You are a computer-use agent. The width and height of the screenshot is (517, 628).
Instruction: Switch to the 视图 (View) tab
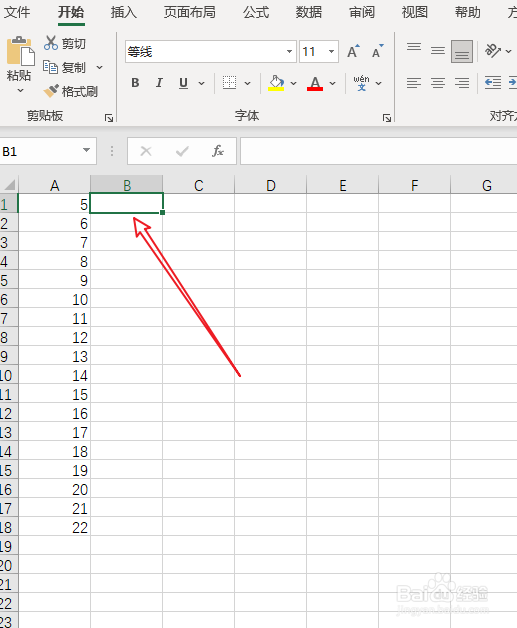414,12
